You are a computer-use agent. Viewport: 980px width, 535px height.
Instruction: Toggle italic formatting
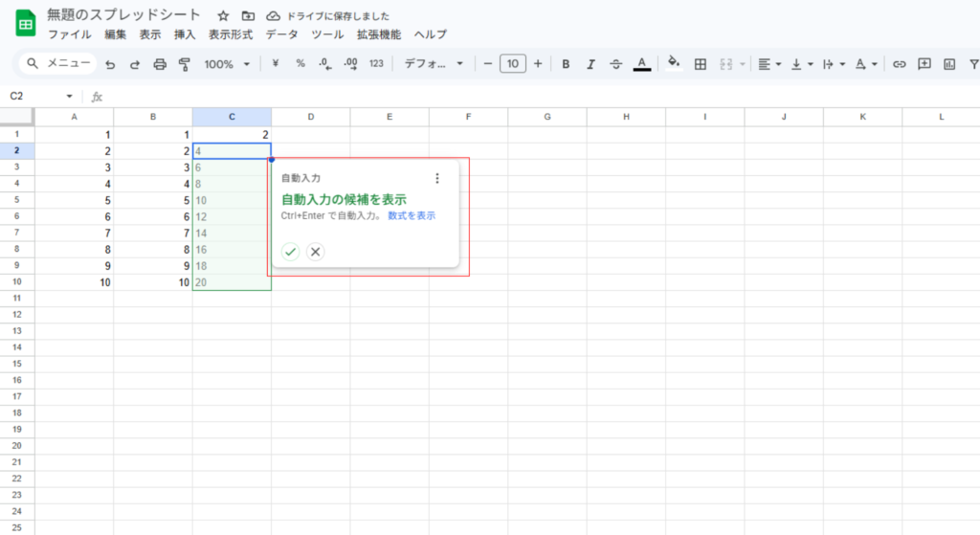[590, 64]
